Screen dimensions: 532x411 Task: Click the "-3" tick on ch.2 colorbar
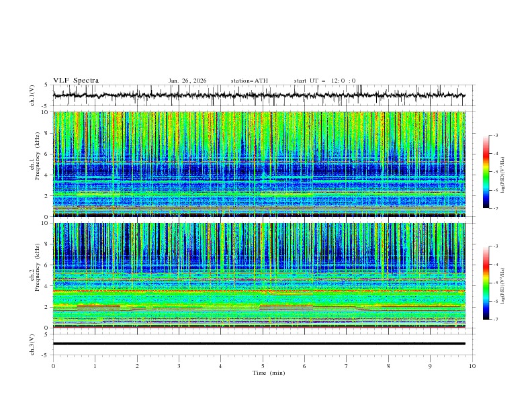click(x=495, y=246)
